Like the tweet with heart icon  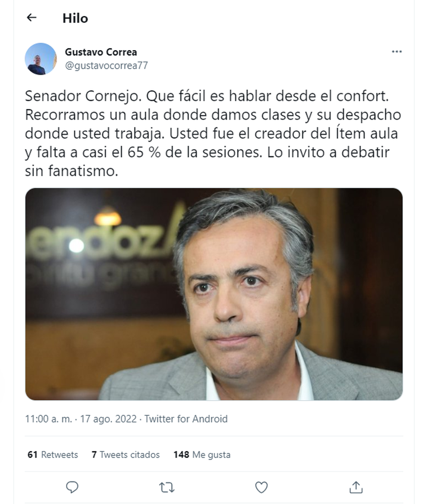pyautogui.click(x=261, y=487)
